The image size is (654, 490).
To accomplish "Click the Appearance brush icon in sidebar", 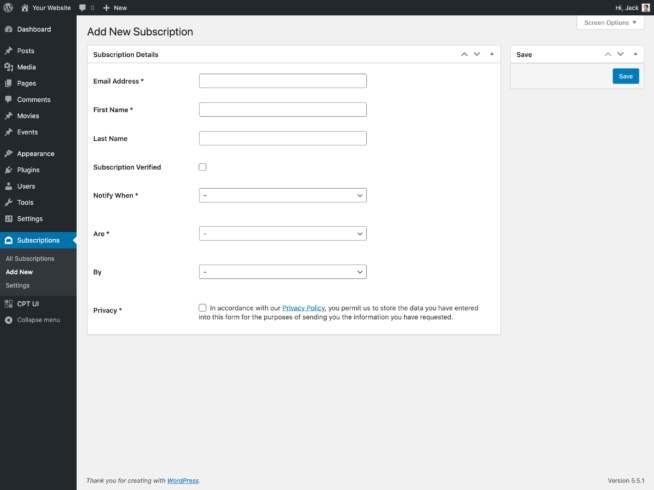I will [x=9, y=154].
